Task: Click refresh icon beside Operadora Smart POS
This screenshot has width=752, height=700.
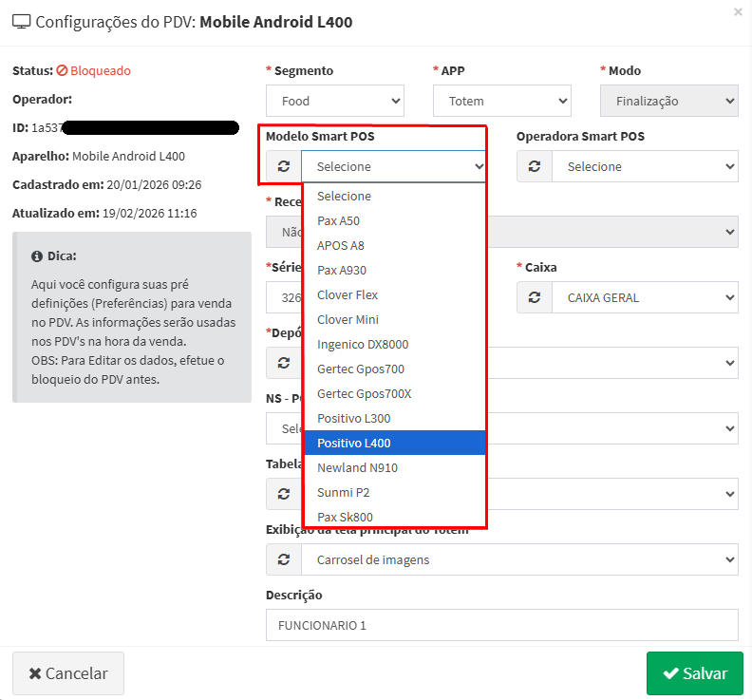Action: (x=535, y=166)
